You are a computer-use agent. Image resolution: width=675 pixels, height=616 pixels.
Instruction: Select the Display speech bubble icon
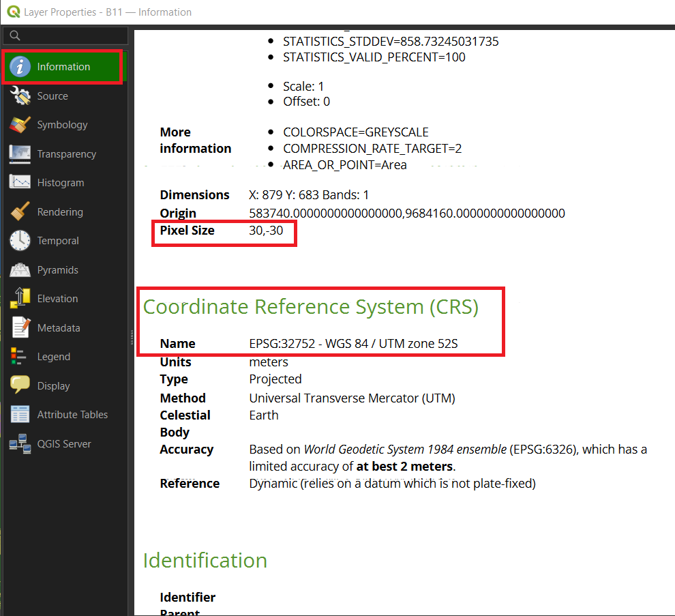(20, 385)
